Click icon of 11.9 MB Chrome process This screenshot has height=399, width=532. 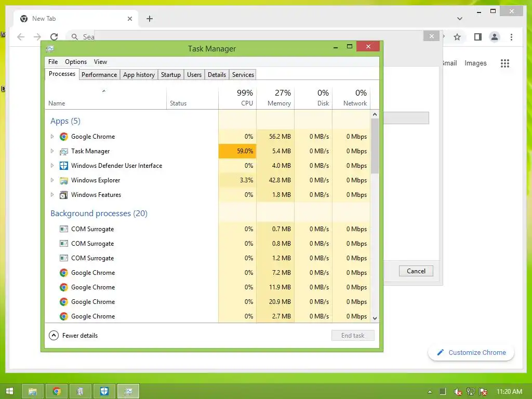[63, 287]
